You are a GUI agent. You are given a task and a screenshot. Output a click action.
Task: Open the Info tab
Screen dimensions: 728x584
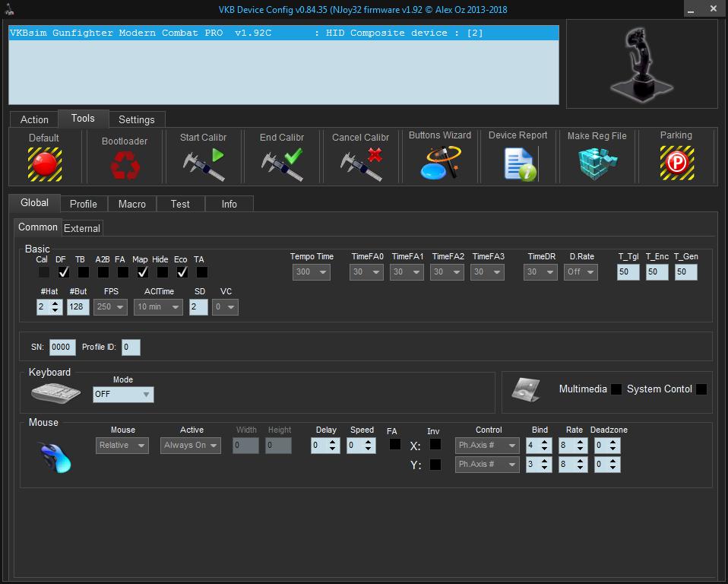tap(229, 204)
